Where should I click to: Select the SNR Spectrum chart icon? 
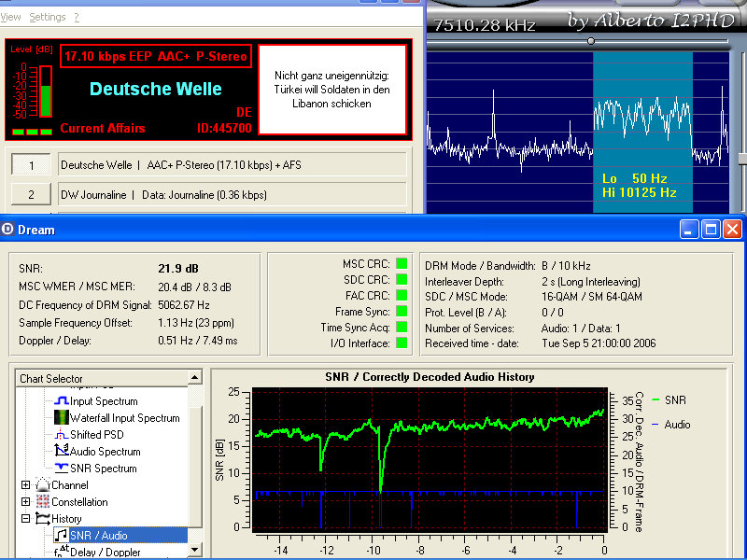coord(62,469)
